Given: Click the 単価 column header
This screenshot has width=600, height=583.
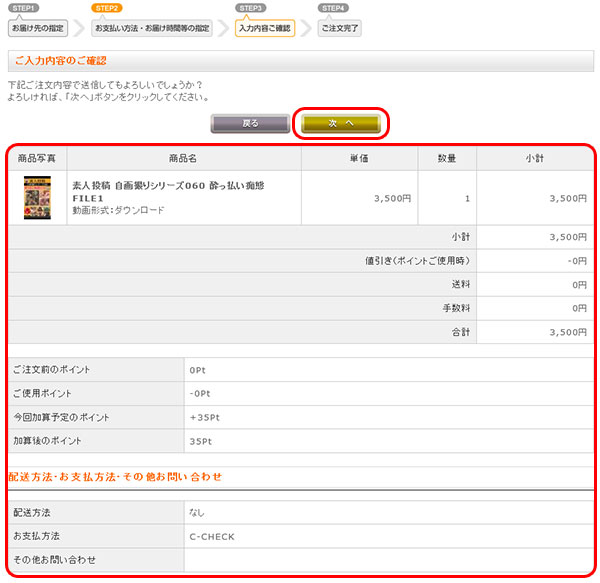Looking at the screenshot, I should (x=361, y=158).
